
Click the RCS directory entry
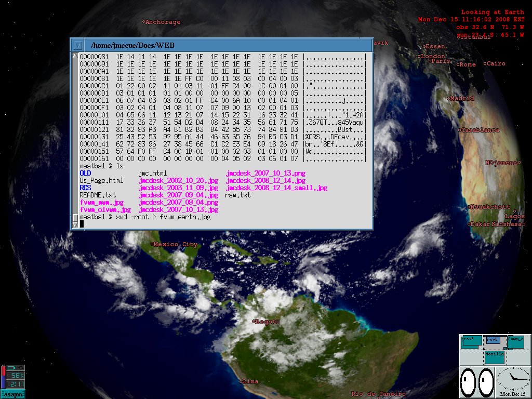(85, 188)
